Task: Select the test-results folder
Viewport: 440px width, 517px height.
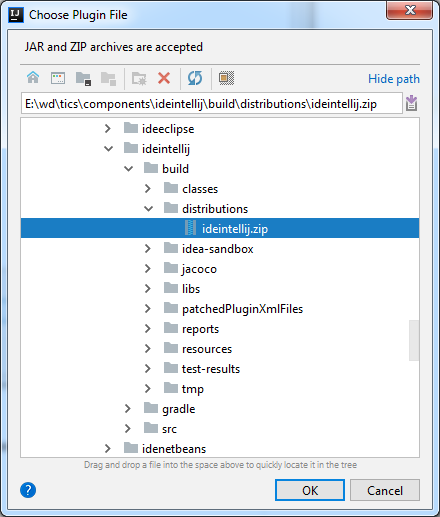Action: (211, 369)
